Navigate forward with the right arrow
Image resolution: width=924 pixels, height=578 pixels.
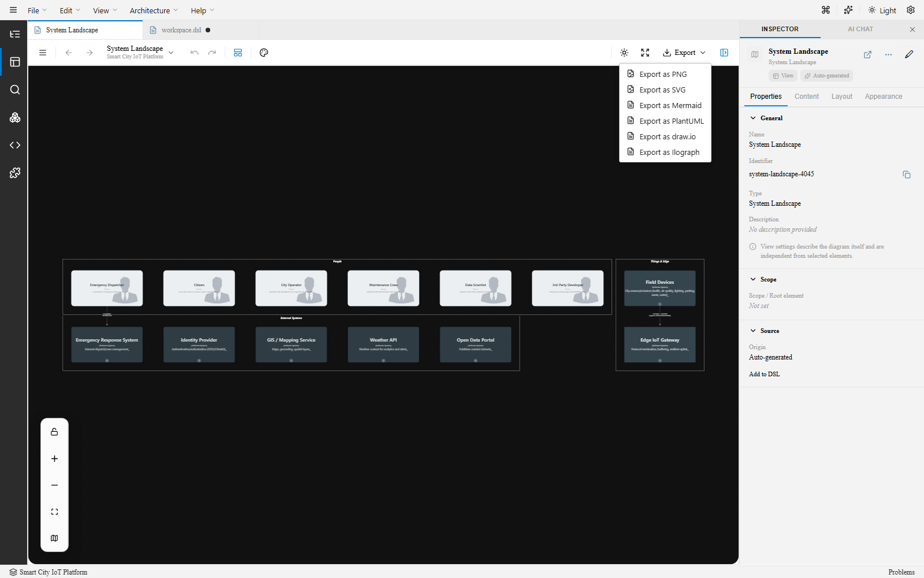pos(90,53)
